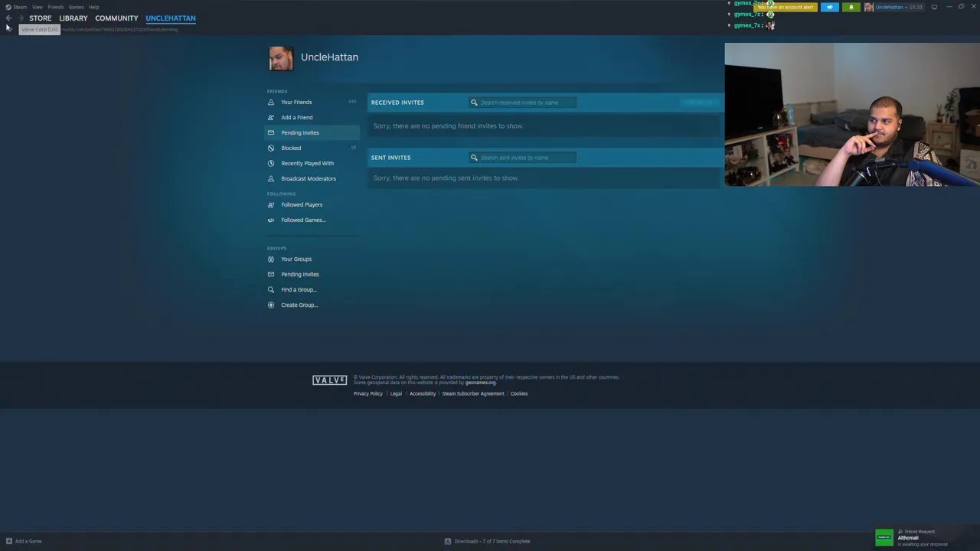
Task: Click the Followed Games controller icon
Action: (x=271, y=220)
